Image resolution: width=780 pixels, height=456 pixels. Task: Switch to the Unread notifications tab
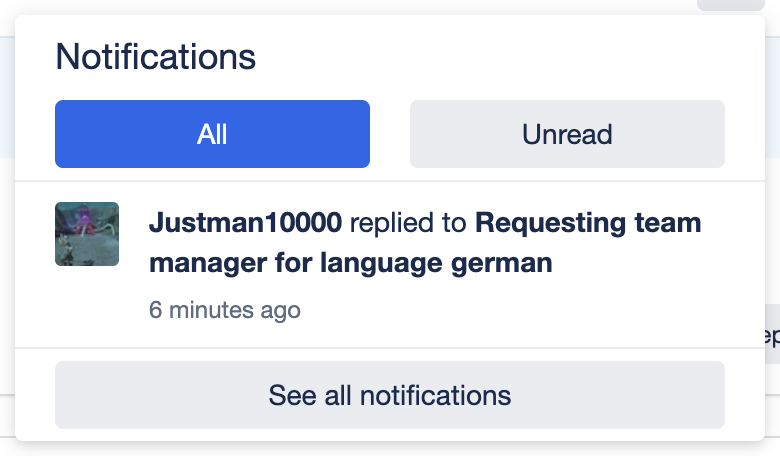coord(567,134)
